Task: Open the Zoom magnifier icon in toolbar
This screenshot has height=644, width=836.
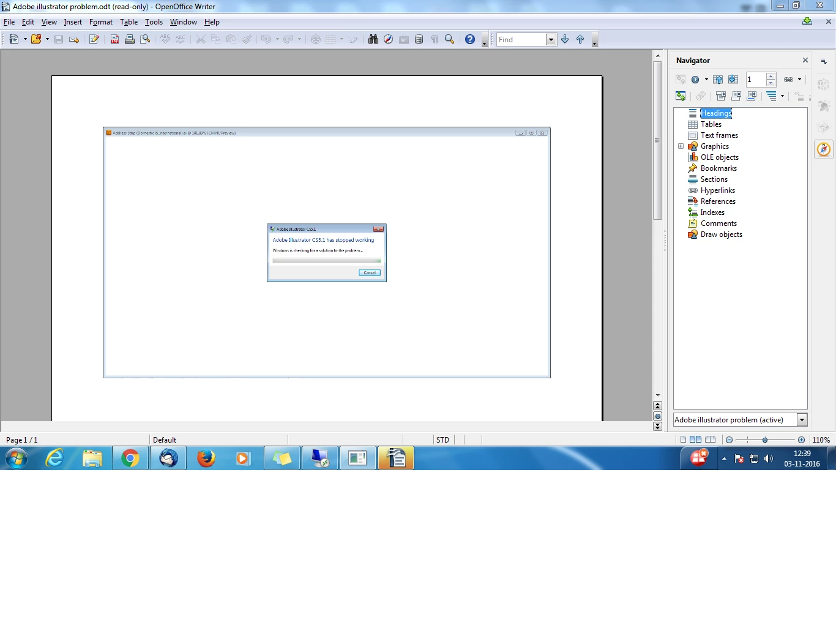Action: pyautogui.click(x=450, y=39)
